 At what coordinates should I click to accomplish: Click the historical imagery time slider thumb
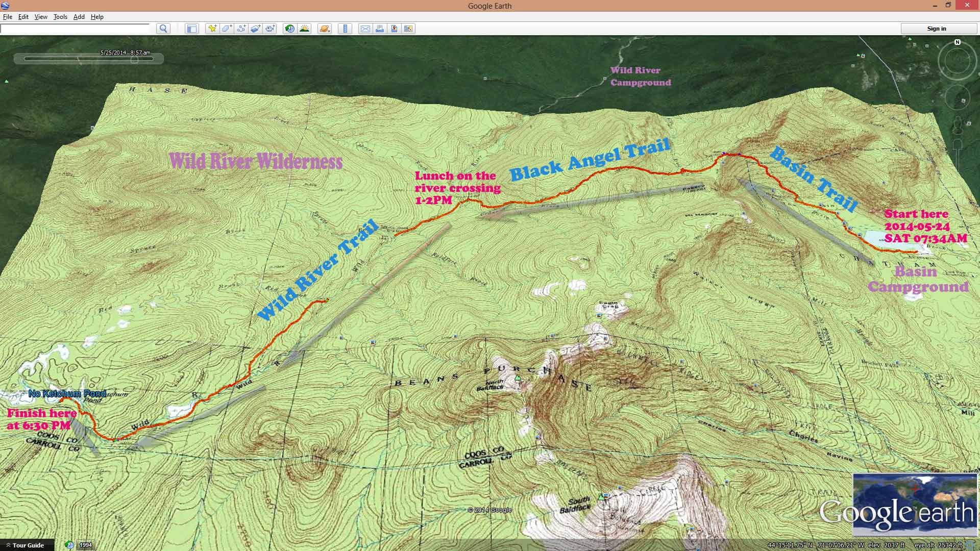coord(134,59)
